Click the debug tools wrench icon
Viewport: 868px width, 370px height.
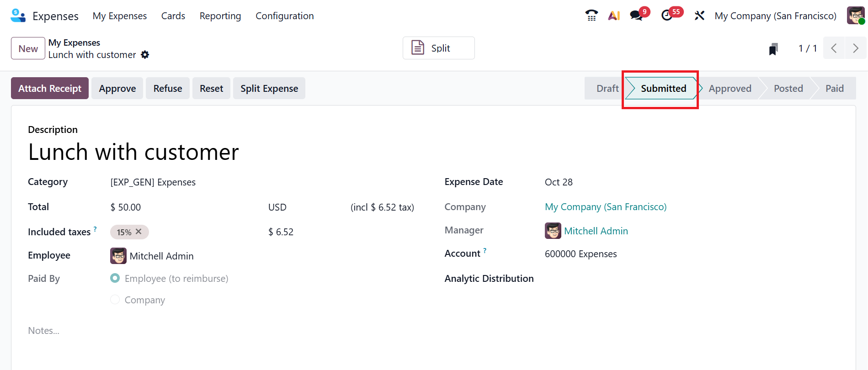click(699, 16)
